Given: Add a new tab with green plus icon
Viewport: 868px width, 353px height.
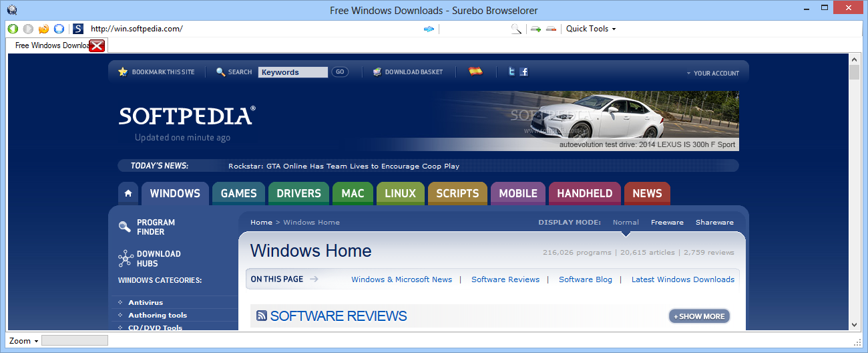Looking at the screenshot, I should (x=535, y=29).
